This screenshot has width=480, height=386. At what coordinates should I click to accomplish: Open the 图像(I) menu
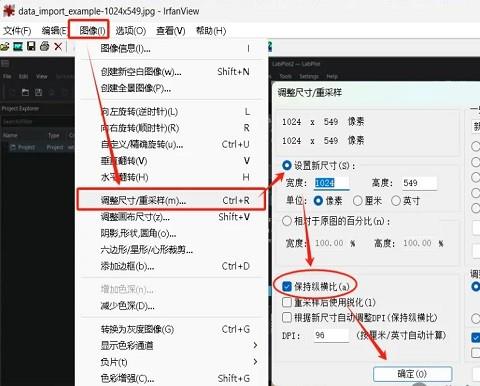pos(92,31)
